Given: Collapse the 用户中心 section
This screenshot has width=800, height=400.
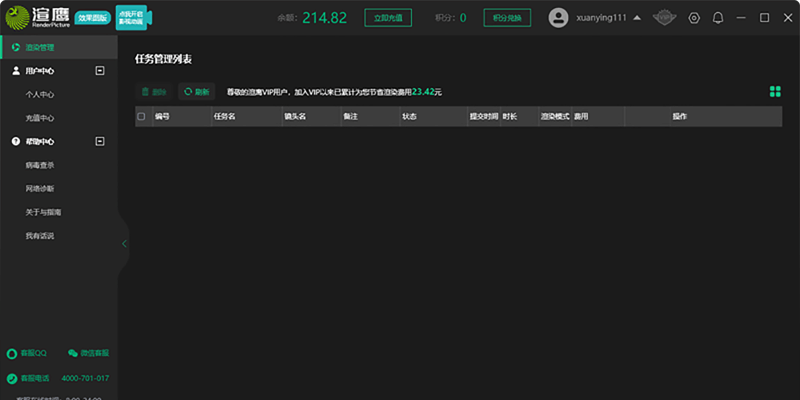Looking at the screenshot, I should coord(99,71).
